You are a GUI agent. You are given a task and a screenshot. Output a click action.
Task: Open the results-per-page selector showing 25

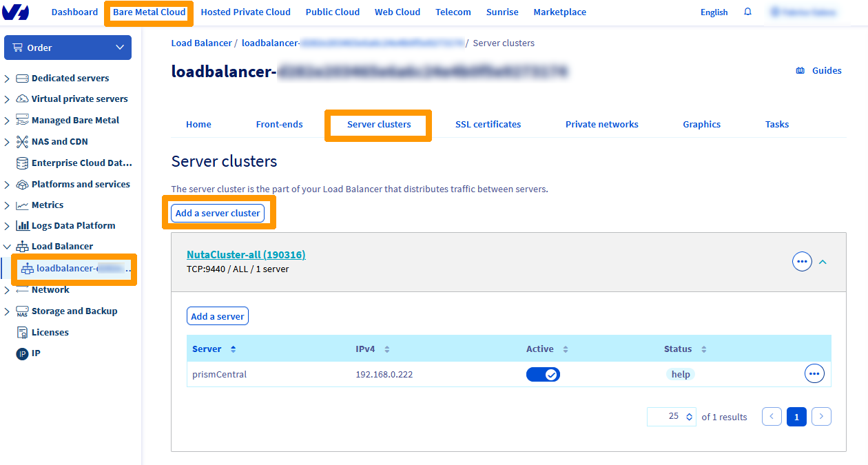coord(670,416)
